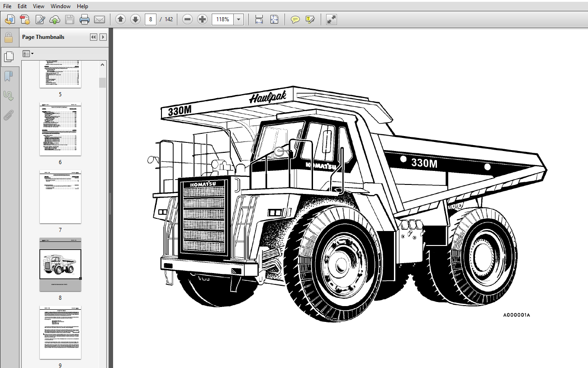Click the Create PDF toolbar icon
The image size is (588, 368).
coord(25,19)
